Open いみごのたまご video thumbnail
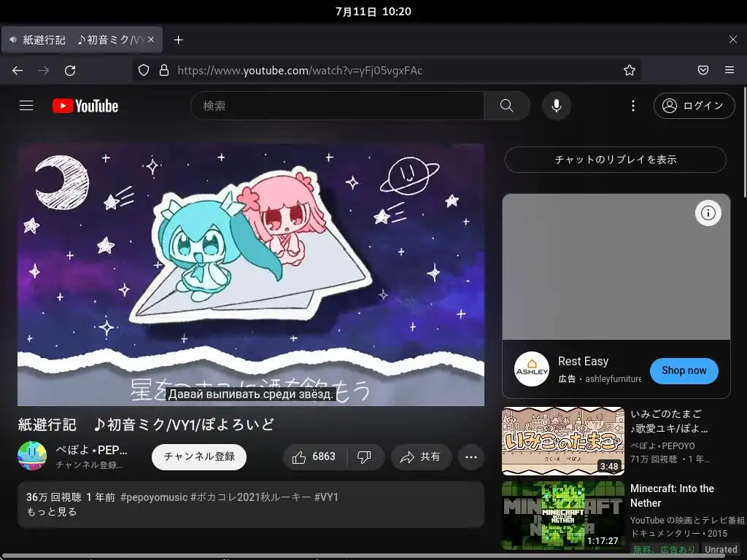747x560 pixels. 563,441
